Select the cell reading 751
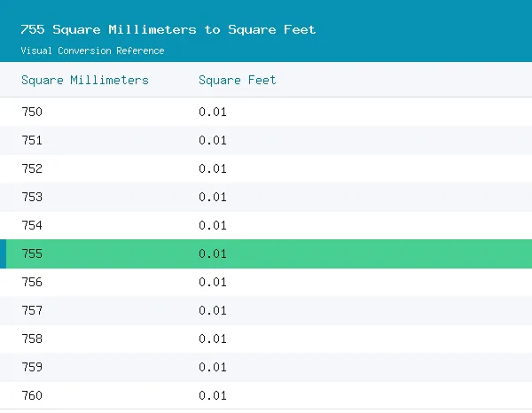The width and height of the screenshot is (532, 413). tap(32, 140)
